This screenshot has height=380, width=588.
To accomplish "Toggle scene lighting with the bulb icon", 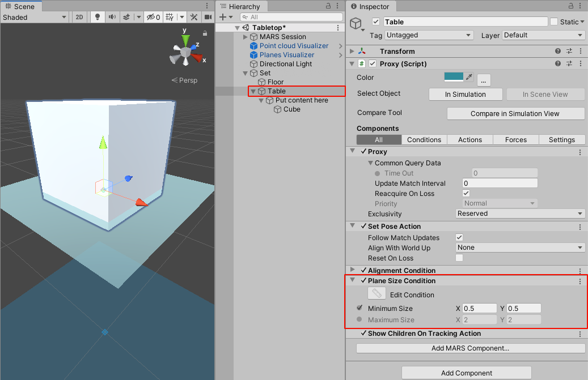I will pos(98,17).
